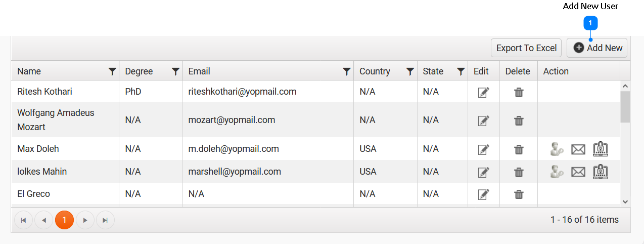Viewport: 644px width, 244px height.
Task: Click the scrollbar down arrow in the grid
Action: coord(625,201)
